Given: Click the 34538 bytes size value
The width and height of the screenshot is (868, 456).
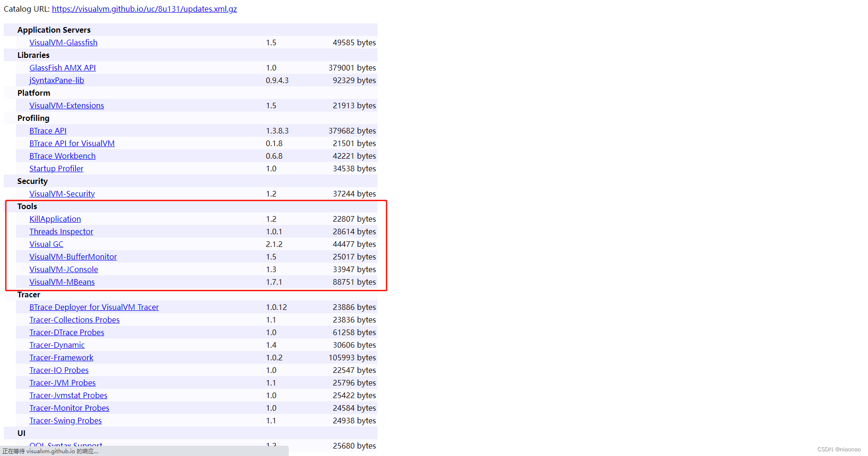Looking at the screenshot, I should [x=354, y=168].
